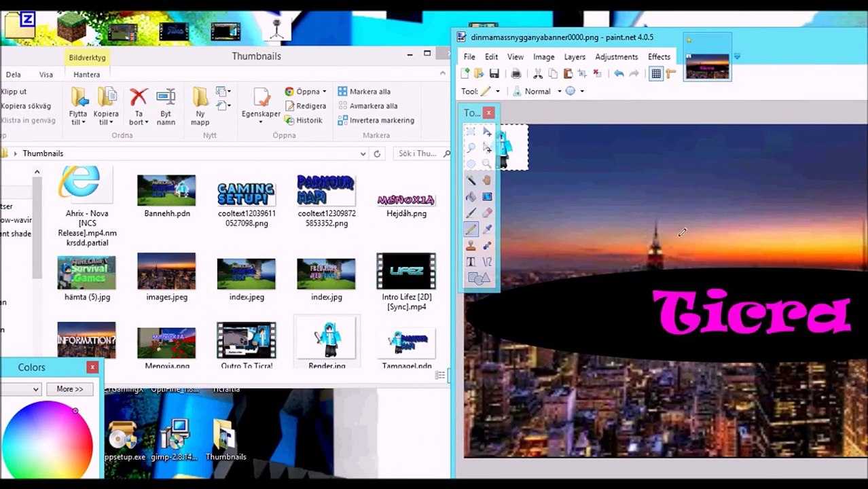Image resolution: width=868 pixels, height=489 pixels.
Task: Activate the Recolor tool
Action: (487, 245)
